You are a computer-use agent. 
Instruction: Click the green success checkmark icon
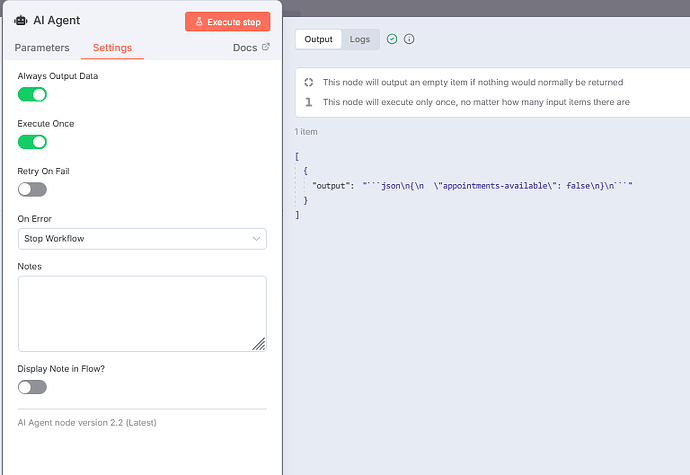tap(392, 39)
